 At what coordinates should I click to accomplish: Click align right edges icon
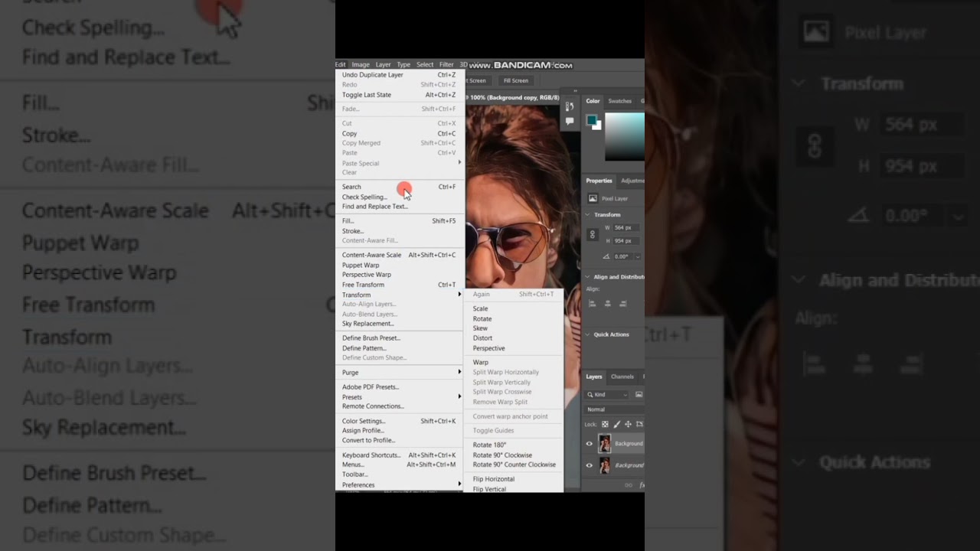[623, 304]
